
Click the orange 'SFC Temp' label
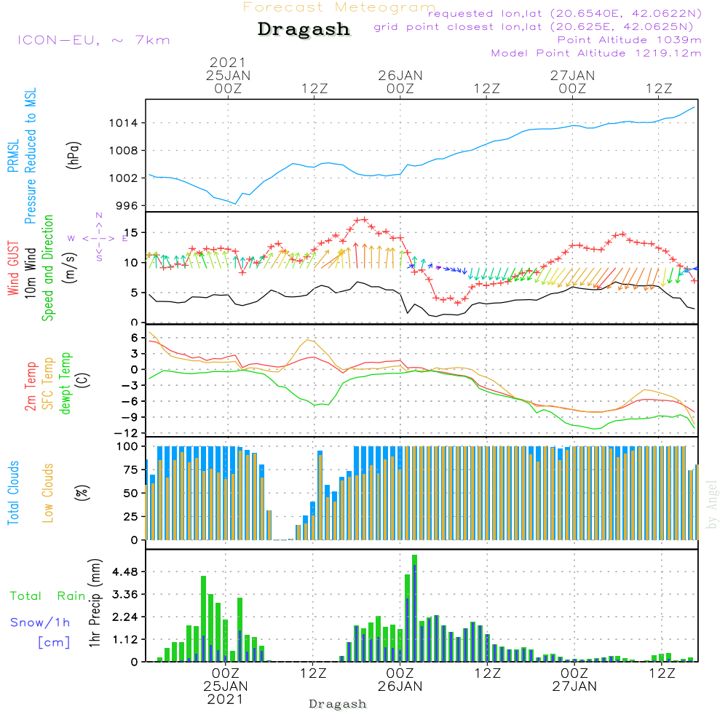click(48, 384)
